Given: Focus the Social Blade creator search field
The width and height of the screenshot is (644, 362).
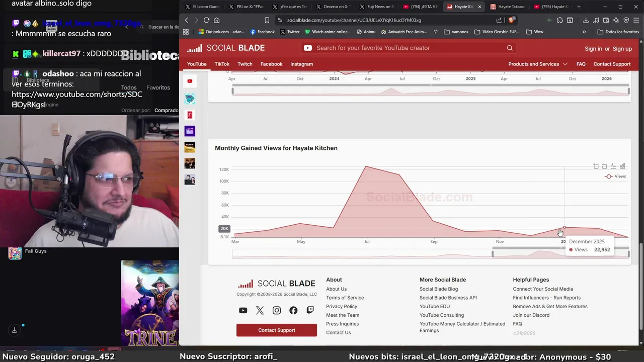Looking at the screenshot, I should pyautogui.click(x=408, y=48).
